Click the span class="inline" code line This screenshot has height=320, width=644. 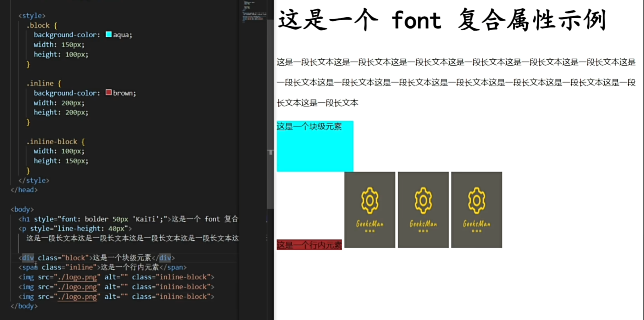coord(102,267)
